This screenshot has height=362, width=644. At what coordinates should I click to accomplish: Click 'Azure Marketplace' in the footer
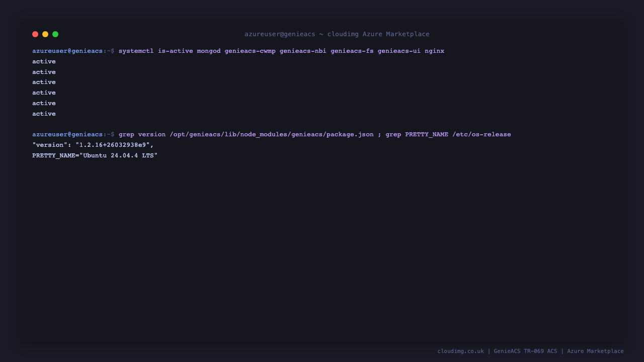[x=595, y=351]
